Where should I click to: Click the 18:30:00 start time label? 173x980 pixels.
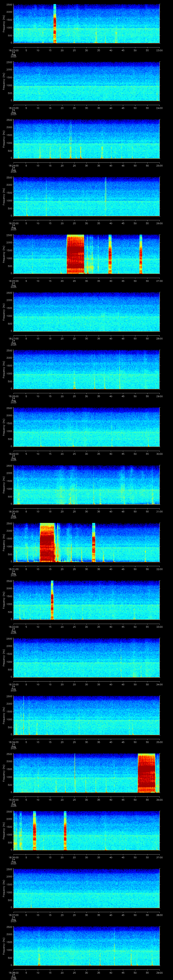coord(13,511)
